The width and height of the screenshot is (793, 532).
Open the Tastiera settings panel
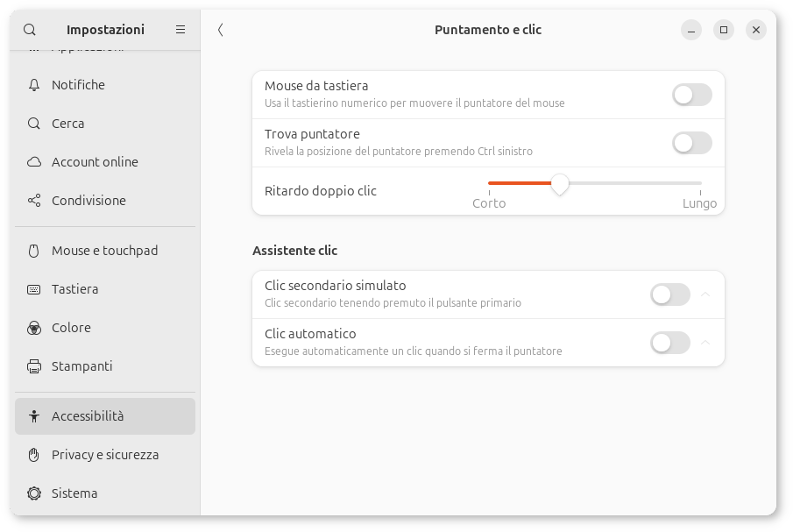click(75, 289)
